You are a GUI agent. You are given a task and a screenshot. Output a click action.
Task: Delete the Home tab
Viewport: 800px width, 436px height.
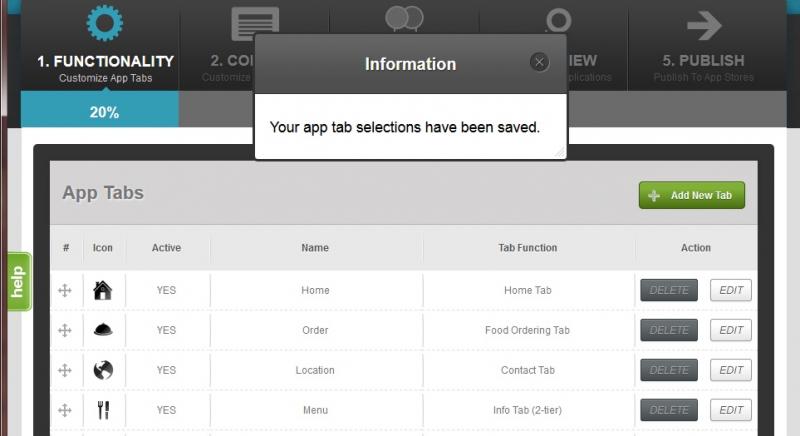669,290
